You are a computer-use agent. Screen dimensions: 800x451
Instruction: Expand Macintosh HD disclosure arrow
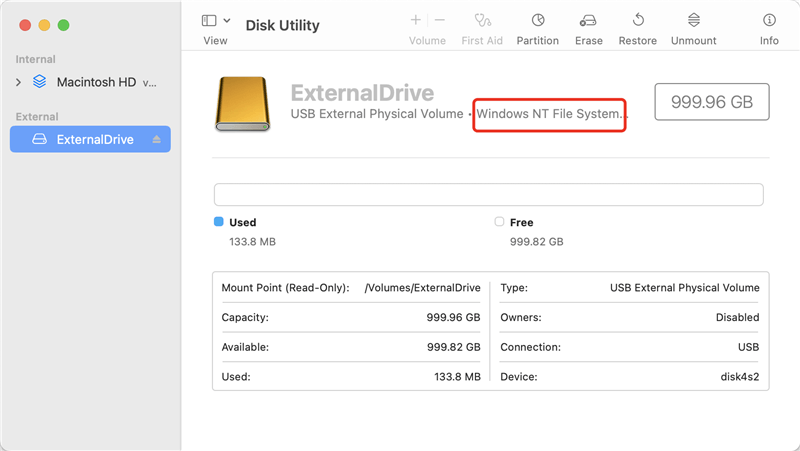coord(18,82)
